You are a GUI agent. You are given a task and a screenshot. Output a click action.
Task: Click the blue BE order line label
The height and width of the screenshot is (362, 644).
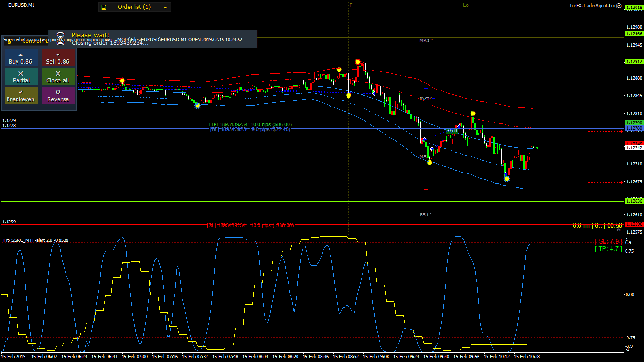click(250, 129)
